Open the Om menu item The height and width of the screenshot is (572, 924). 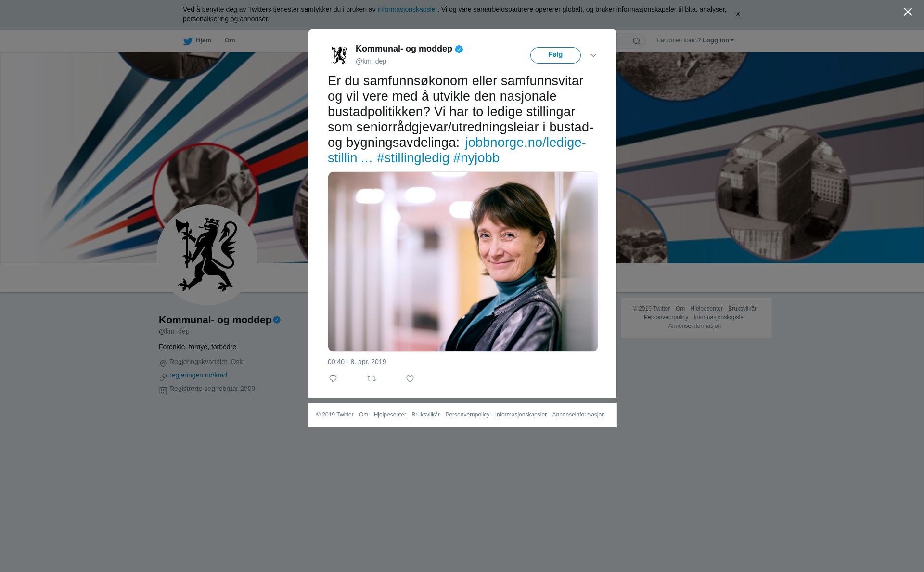click(230, 40)
